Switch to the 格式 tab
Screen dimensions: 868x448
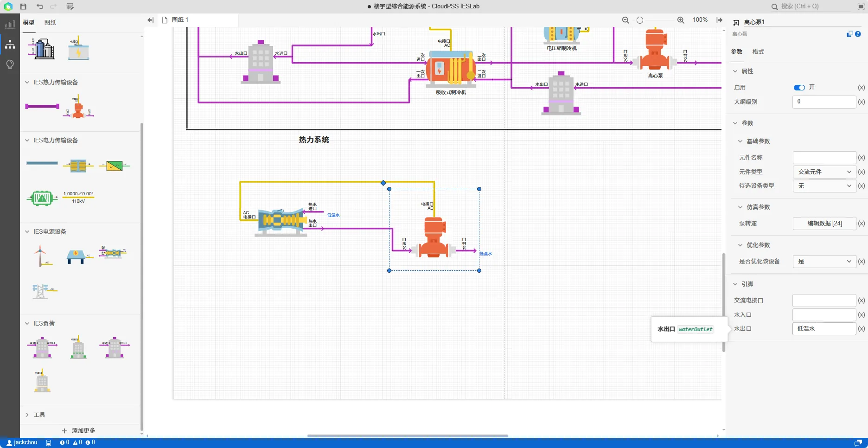pos(758,52)
